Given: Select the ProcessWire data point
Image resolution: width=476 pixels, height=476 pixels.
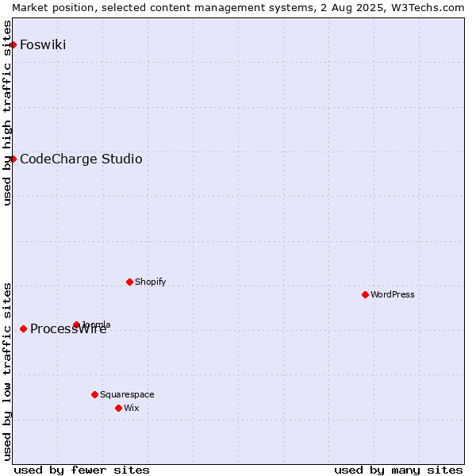Looking at the screenshot, I should (x=23, y=328).
